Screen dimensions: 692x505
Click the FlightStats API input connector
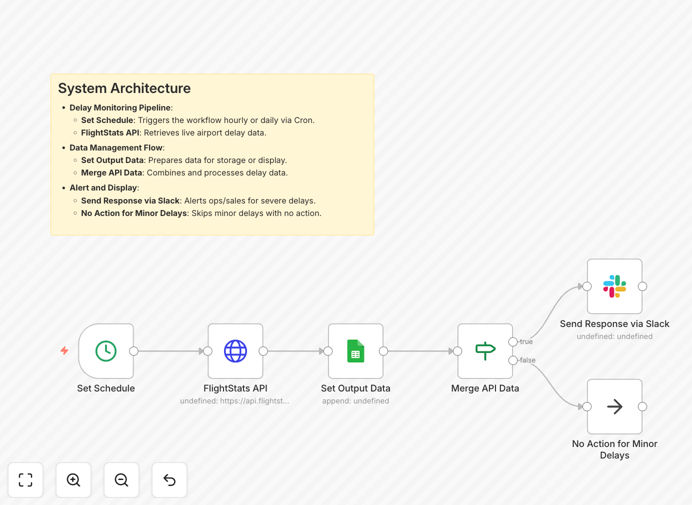[x=208, y=351]
